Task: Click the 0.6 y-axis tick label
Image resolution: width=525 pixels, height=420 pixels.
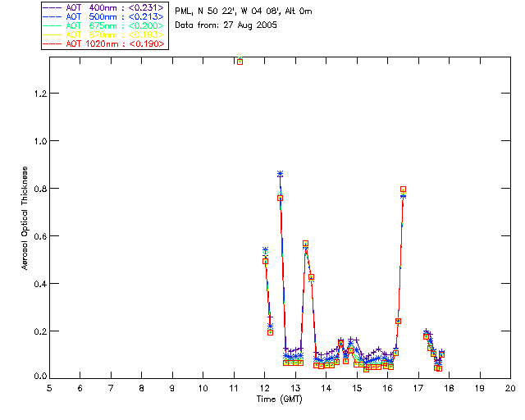Action: 40,236
